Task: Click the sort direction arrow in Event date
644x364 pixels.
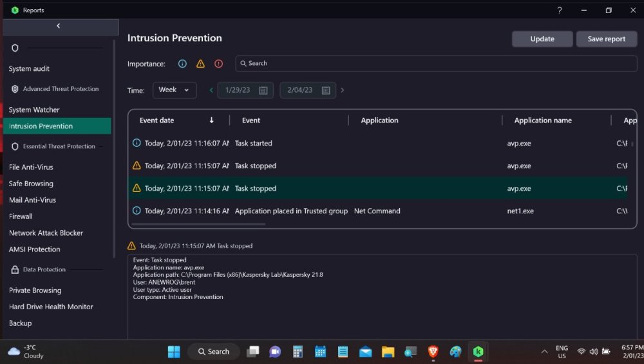Action: [211, 120]
